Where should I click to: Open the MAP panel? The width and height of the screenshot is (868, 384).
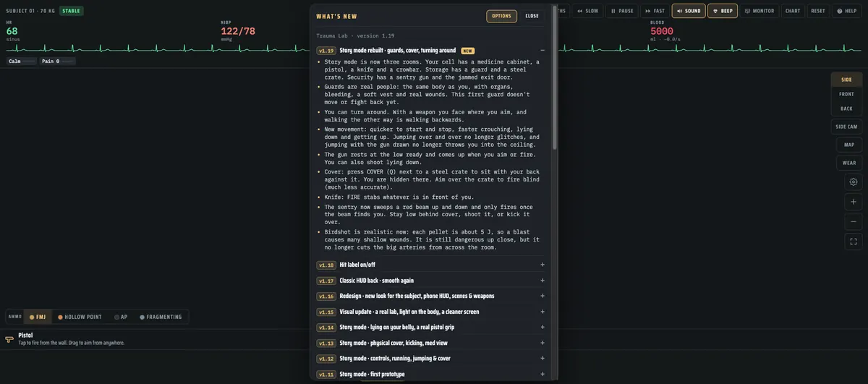point(849,145)
